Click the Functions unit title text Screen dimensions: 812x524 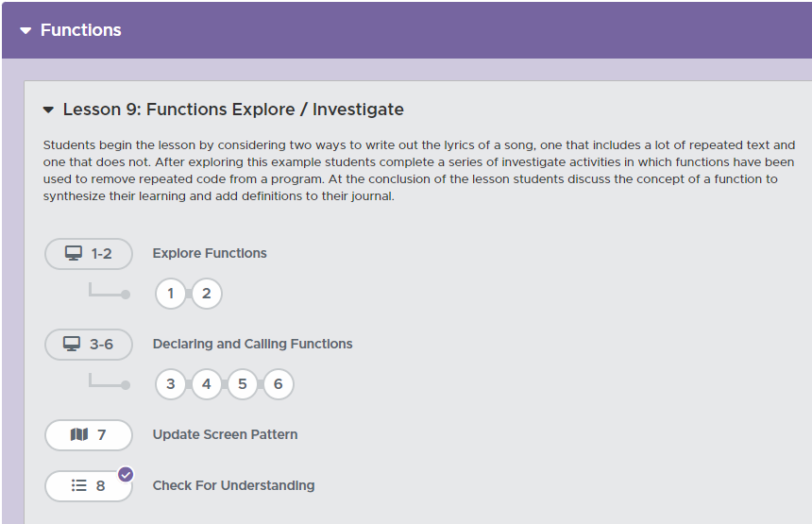(81, 30)
